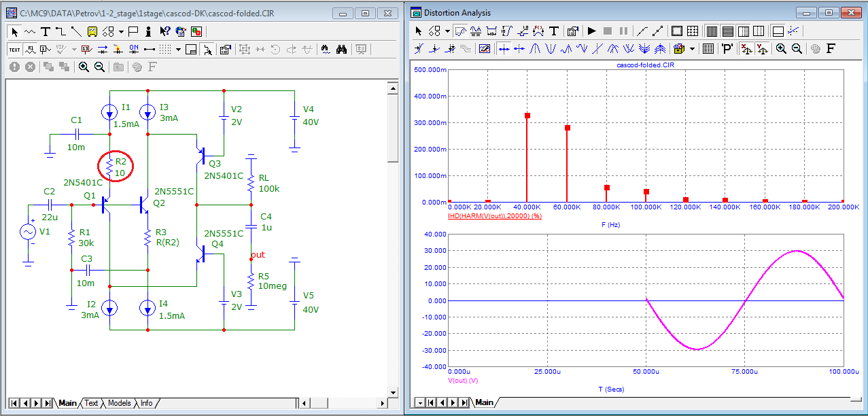Click the yellow Bus tool icon

92,32
